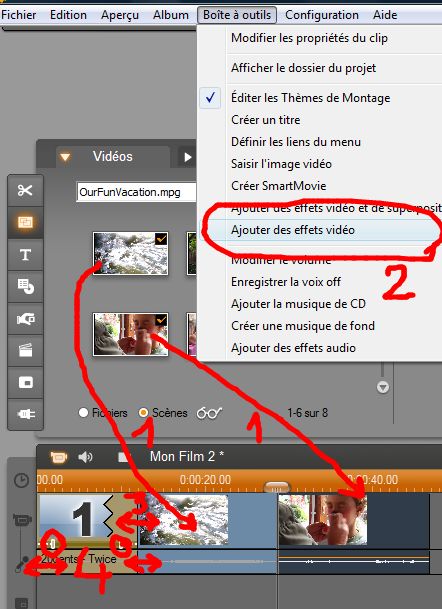Select the scissors clip properties tool
442x609 pixels.
point(25,190)
